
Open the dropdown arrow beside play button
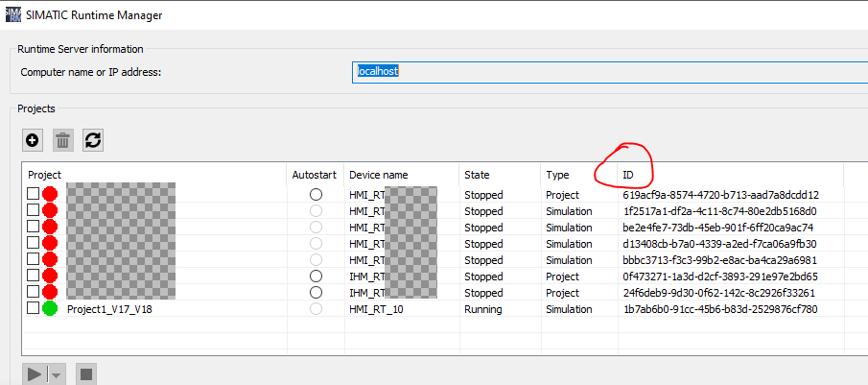tap(58, 375)
